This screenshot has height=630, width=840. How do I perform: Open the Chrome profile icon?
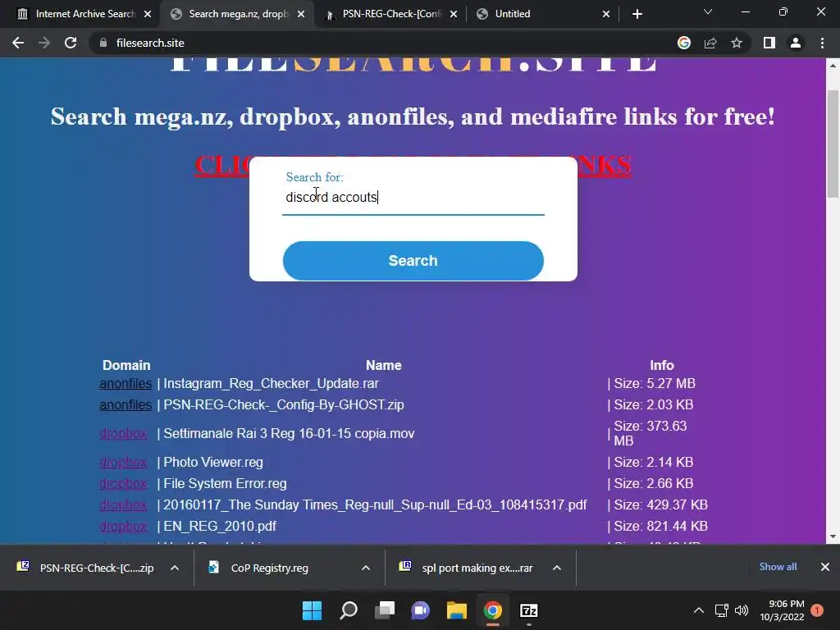[796, 43]
